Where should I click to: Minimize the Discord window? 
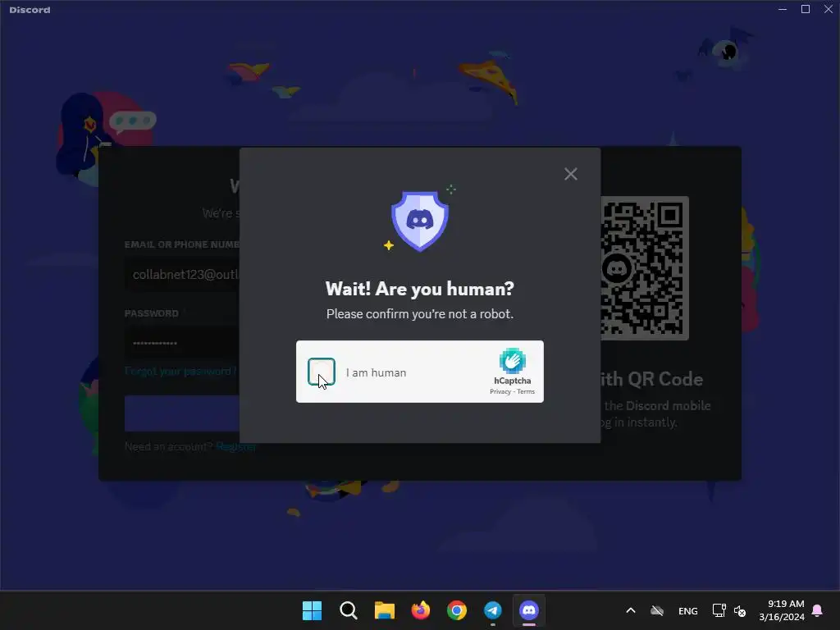tap(783, 9)
